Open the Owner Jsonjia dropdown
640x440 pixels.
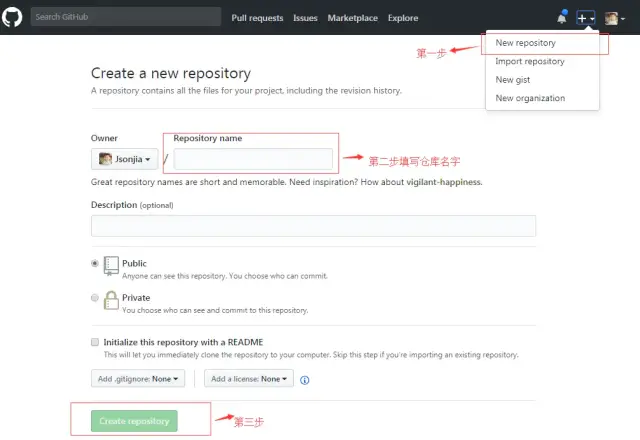124,159
